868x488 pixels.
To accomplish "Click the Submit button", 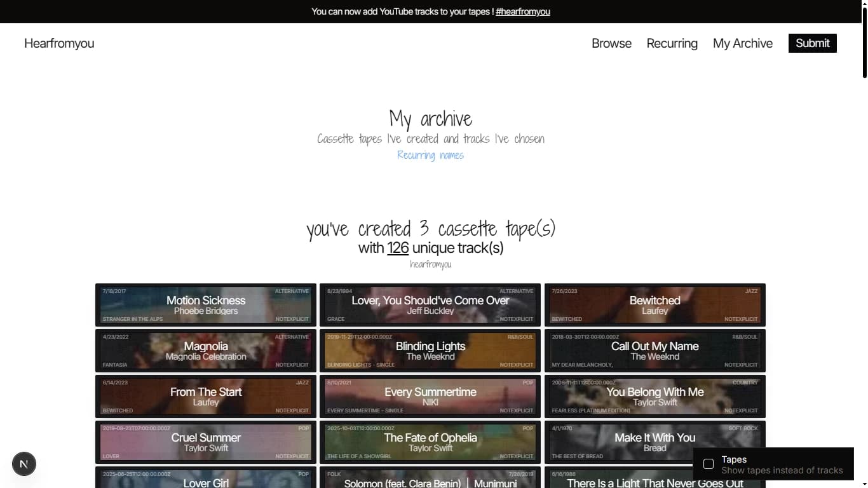I will point(813,43).
